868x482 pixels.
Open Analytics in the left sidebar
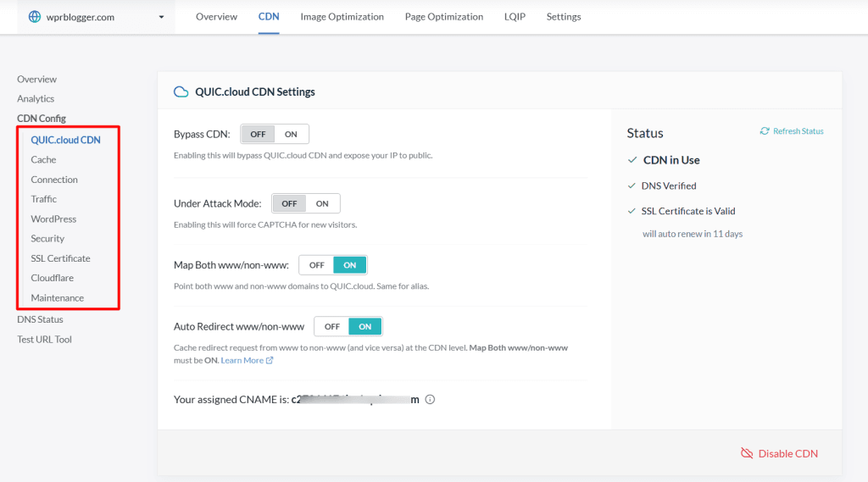tap(36, 98)
